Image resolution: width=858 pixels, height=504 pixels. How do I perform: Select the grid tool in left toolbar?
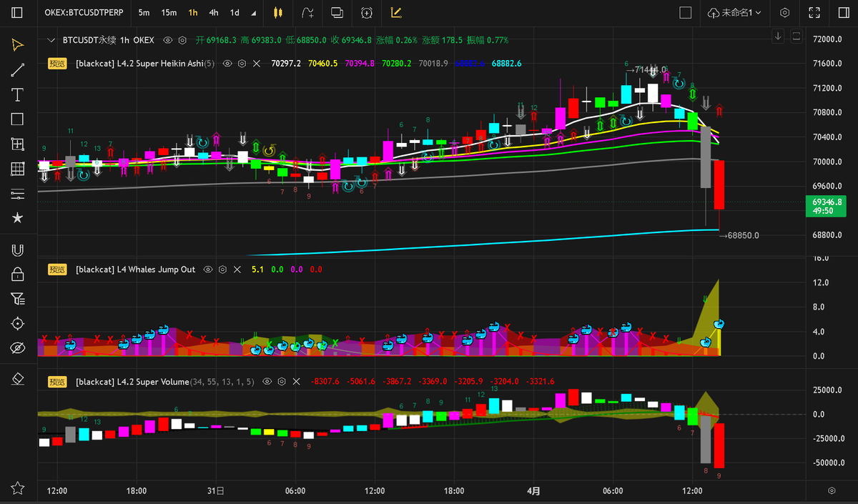pyautogui.click(x=18, y=169)
